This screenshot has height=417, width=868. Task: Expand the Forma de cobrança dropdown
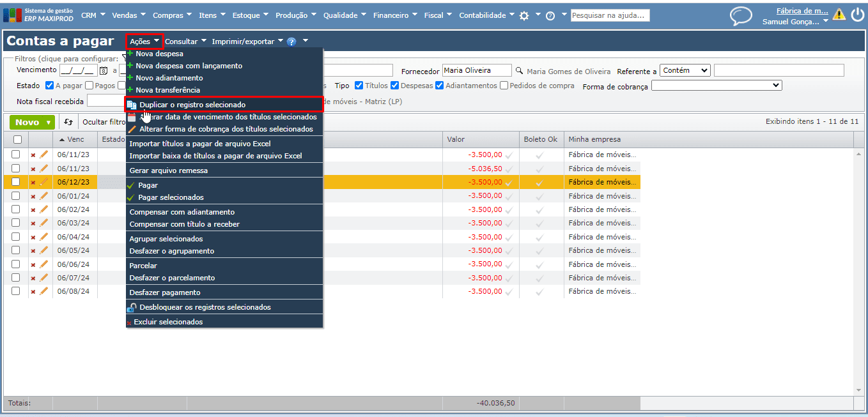(x=717, y=86)
